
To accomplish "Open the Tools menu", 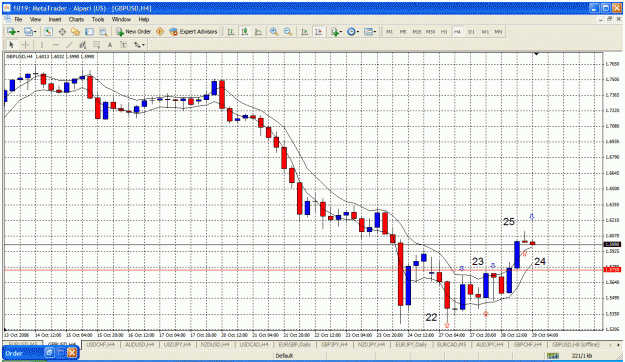I will click(x=98, y=19).
